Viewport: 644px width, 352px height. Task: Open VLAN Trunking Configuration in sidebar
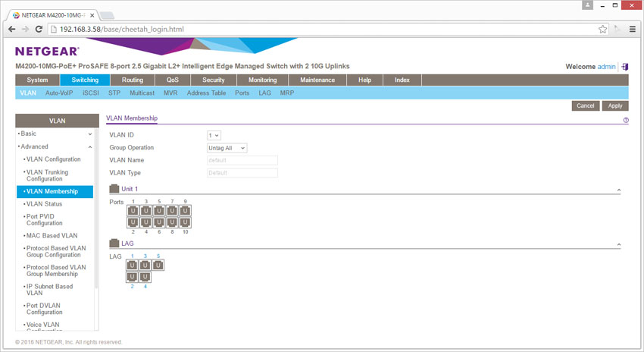click(x=47, y=175)
